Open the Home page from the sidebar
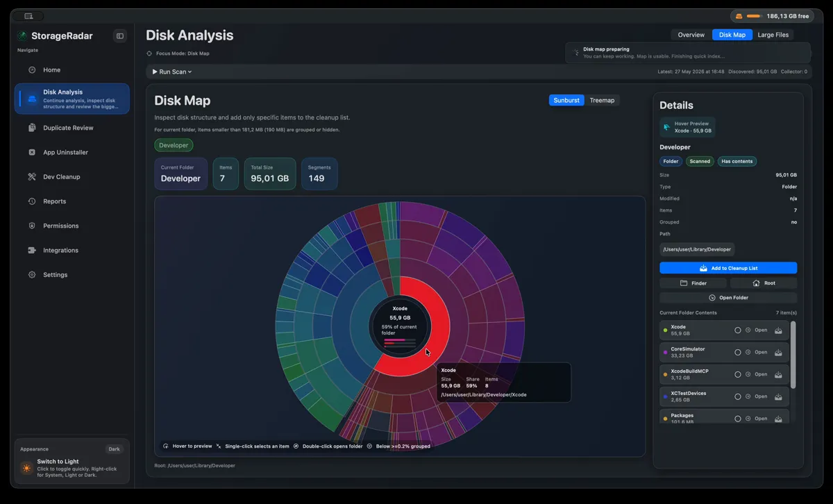Viewport: 833px width, 504px height. tap(71, 70)
